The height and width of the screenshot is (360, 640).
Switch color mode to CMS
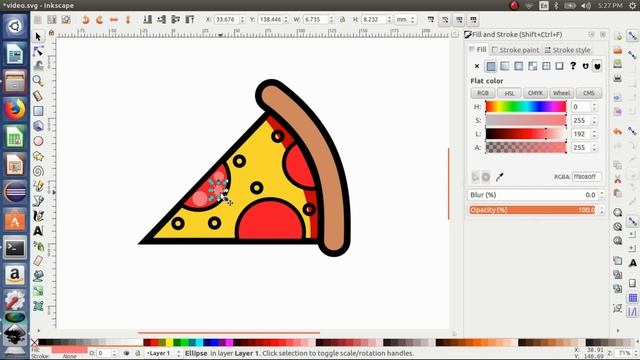(589, 93)
